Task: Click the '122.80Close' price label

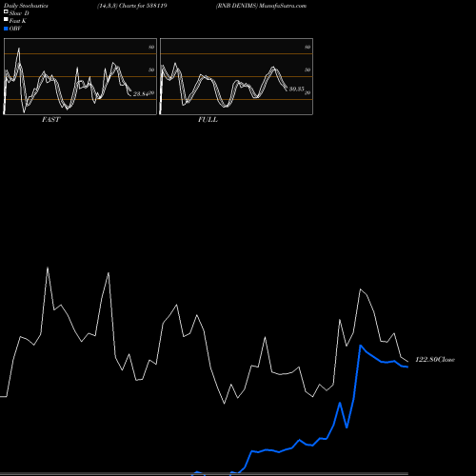Action: tap(435, 360)
